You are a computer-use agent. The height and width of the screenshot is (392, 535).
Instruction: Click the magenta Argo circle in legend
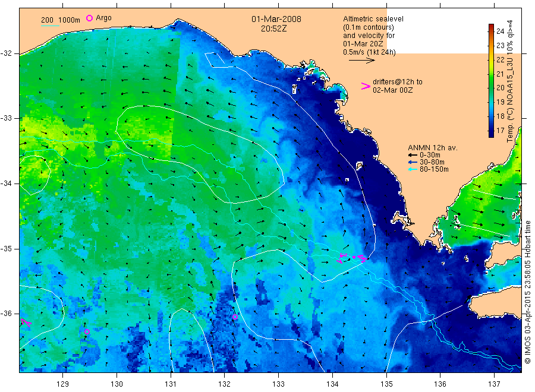pos(89,18)
